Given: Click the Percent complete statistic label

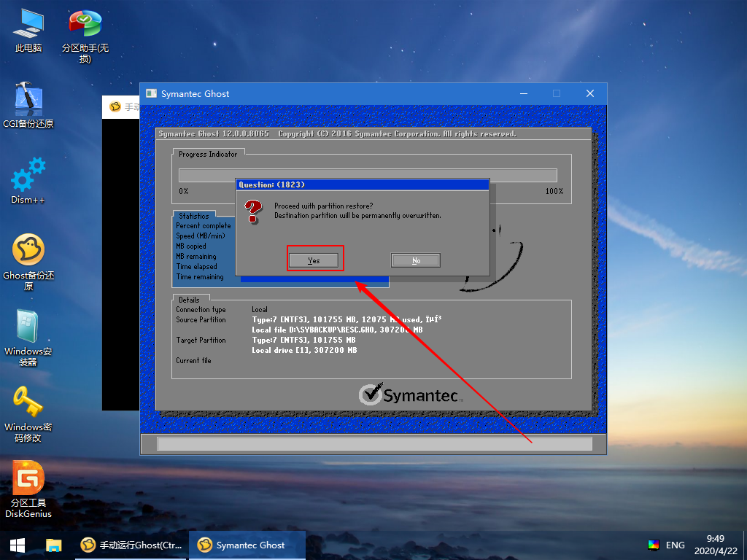Looking at the screenshot, I should tap(204, 226).
